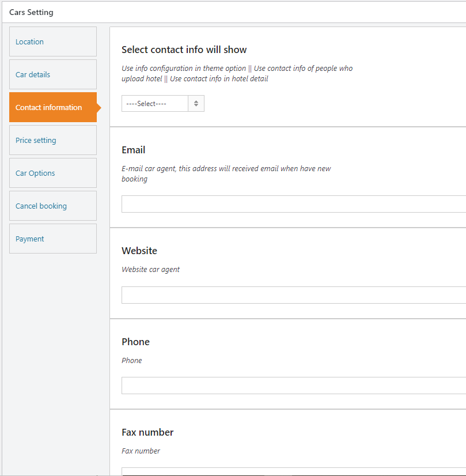Screen dimensions: 466x476
Task: Open the Car Options tab
Action: click(53, 173)
